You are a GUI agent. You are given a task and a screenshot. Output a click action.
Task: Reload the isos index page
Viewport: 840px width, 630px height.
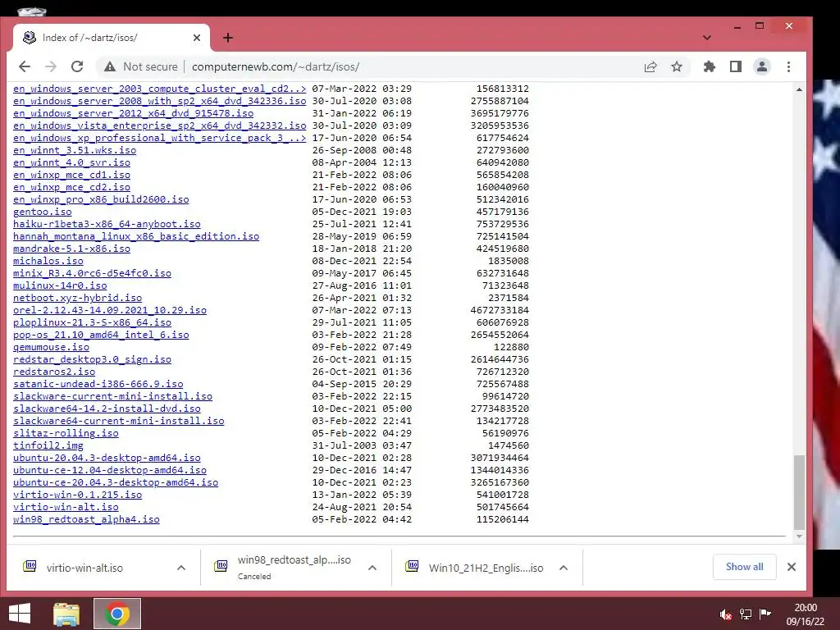click(x=77, y=66)
